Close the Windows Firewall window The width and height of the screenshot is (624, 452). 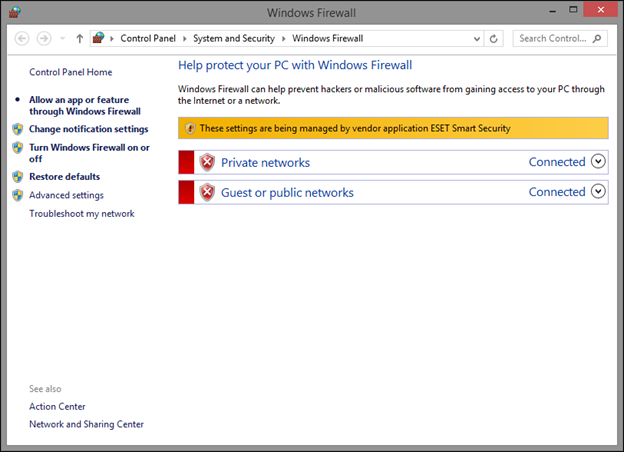pos(601,10)
